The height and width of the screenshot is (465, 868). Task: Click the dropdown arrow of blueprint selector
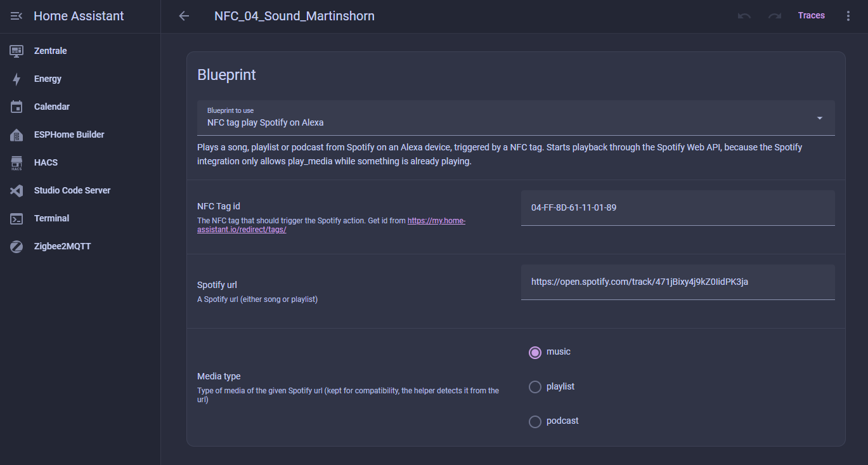pos(819,119)
